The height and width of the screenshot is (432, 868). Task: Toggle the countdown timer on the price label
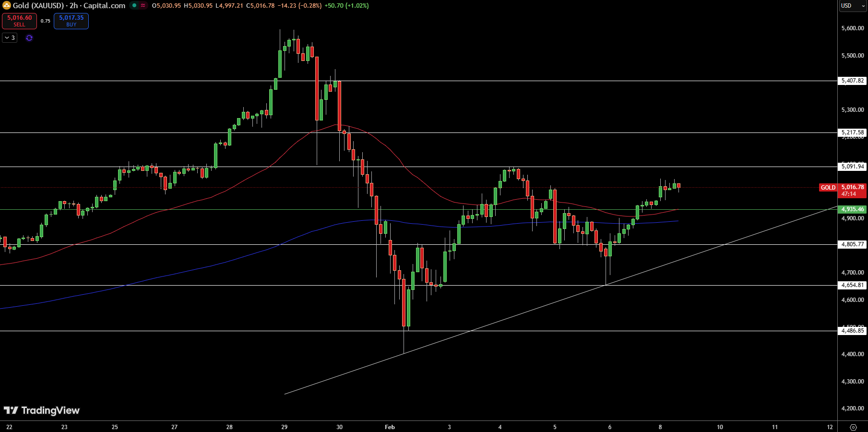(x=848, y=194)
